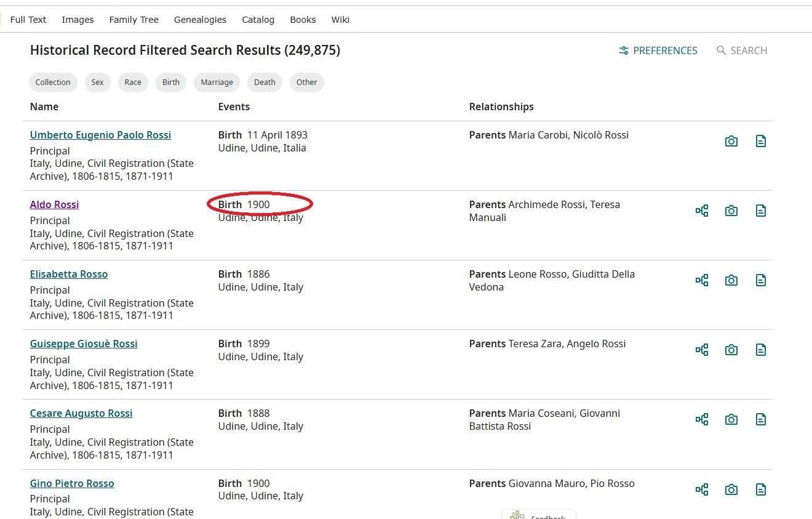Click tree icon for Guiseppe Giosuè Rossi
This screenshot has height=519, width=812.
pos(702,350)
